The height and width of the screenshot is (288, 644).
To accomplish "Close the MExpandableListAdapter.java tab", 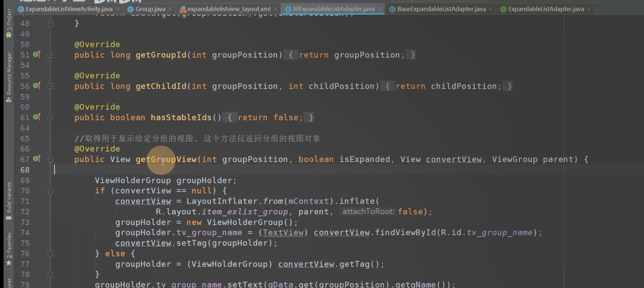I will [x=379, y=9].
